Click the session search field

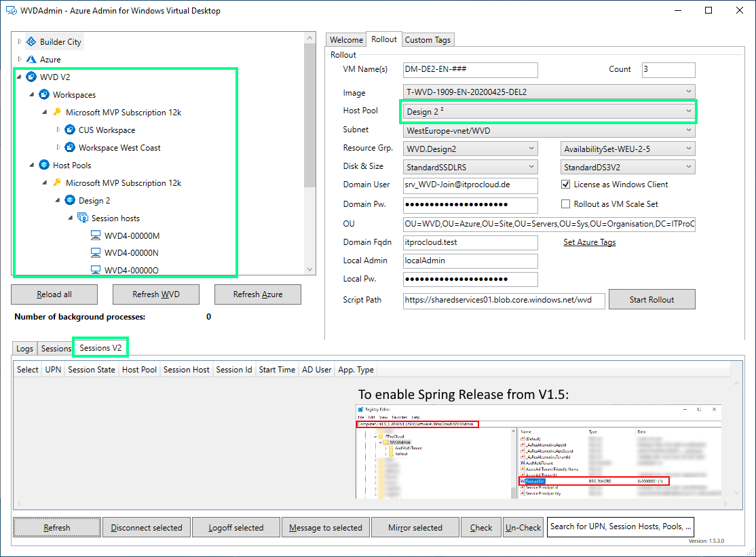[620, 526]
